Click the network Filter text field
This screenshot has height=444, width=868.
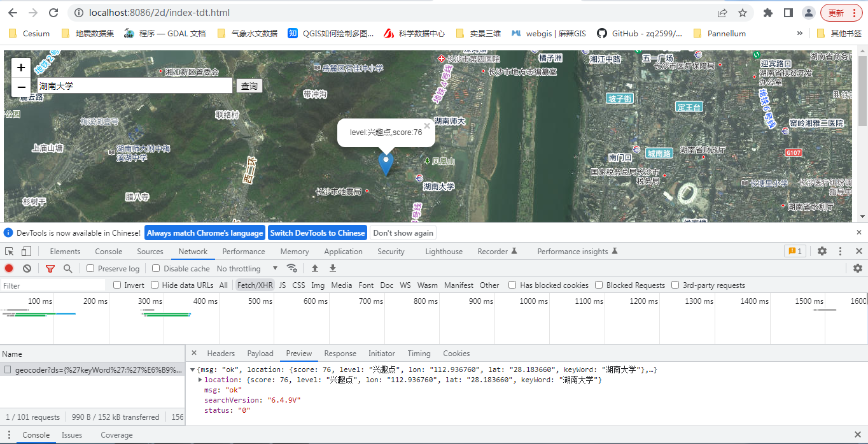[x=53, y=285]
